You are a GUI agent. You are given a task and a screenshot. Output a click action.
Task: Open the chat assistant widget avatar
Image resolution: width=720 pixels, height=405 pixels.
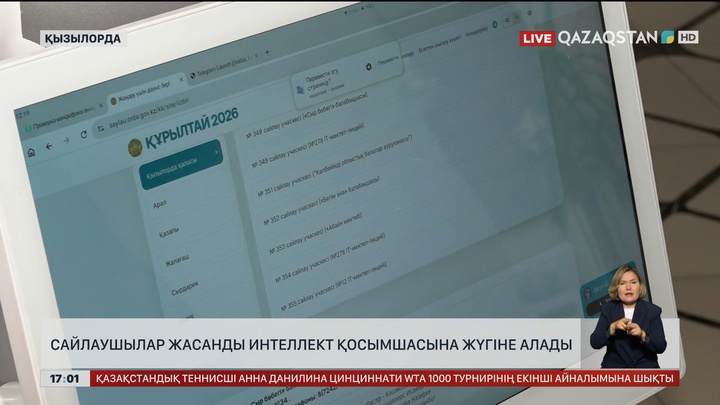point(588,292)
